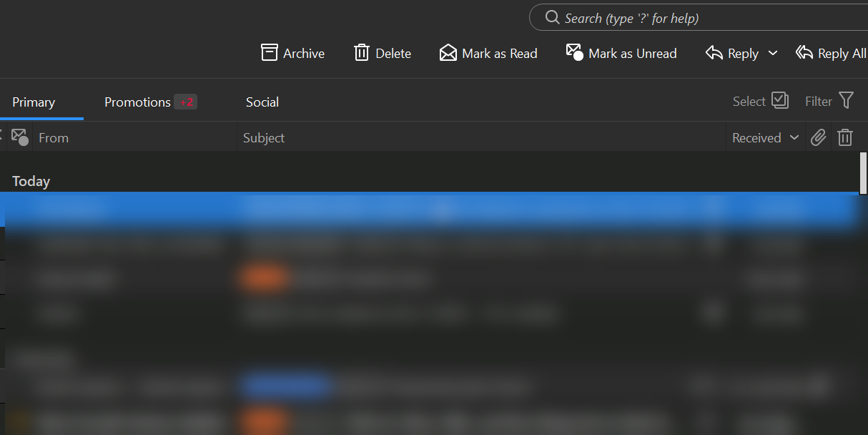Click the Archive box icon in toolbar
868x435 pixels.
pos(270,53)
